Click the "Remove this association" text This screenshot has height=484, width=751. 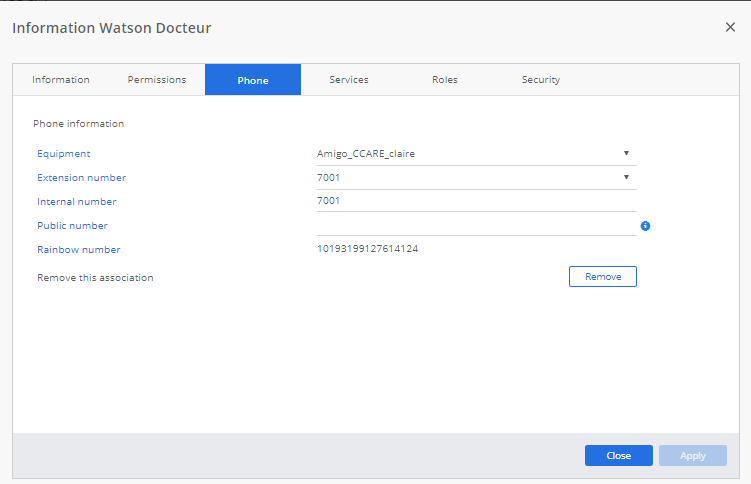(x=95, y=278)
